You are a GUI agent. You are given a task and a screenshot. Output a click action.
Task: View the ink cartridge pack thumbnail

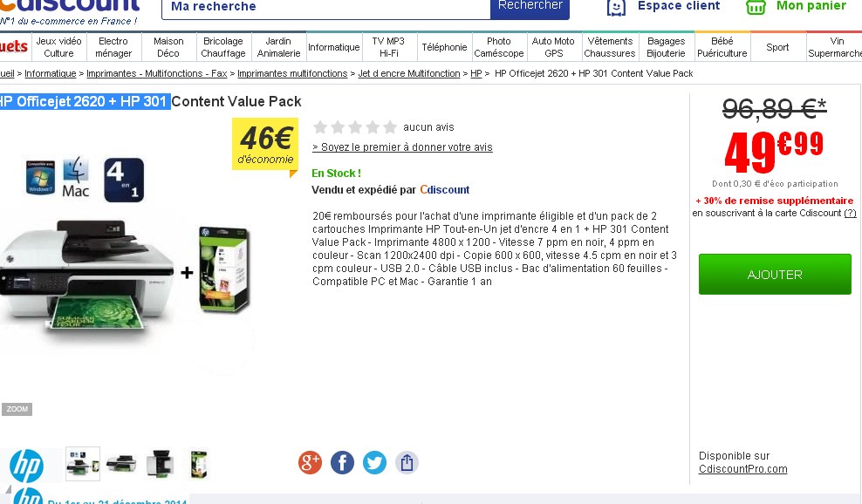198,464
